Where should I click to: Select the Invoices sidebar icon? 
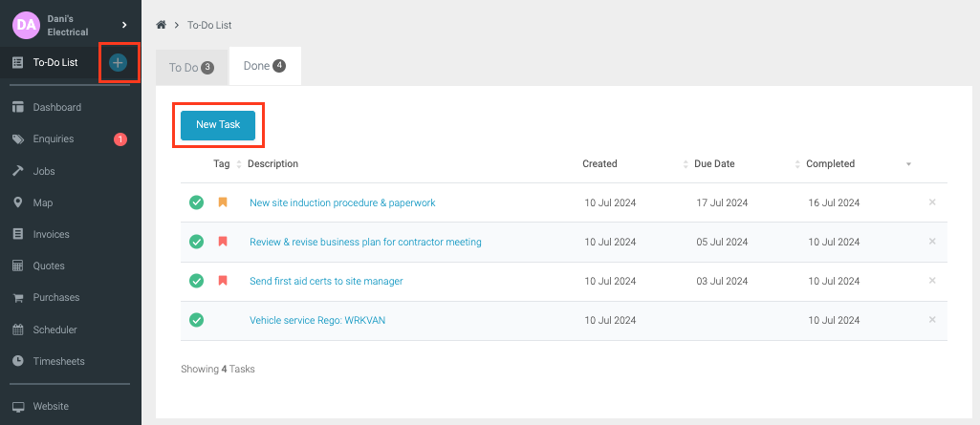click(18, 234)
